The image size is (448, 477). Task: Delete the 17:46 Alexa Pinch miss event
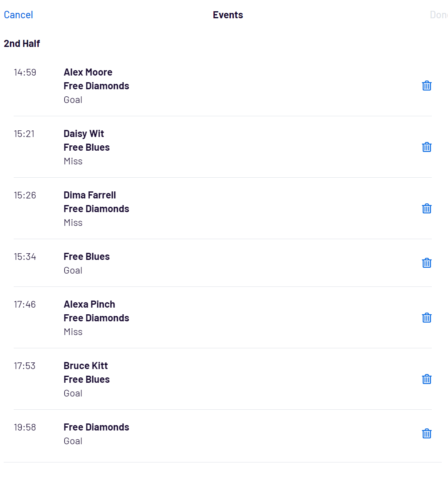(x=426, y=318)
